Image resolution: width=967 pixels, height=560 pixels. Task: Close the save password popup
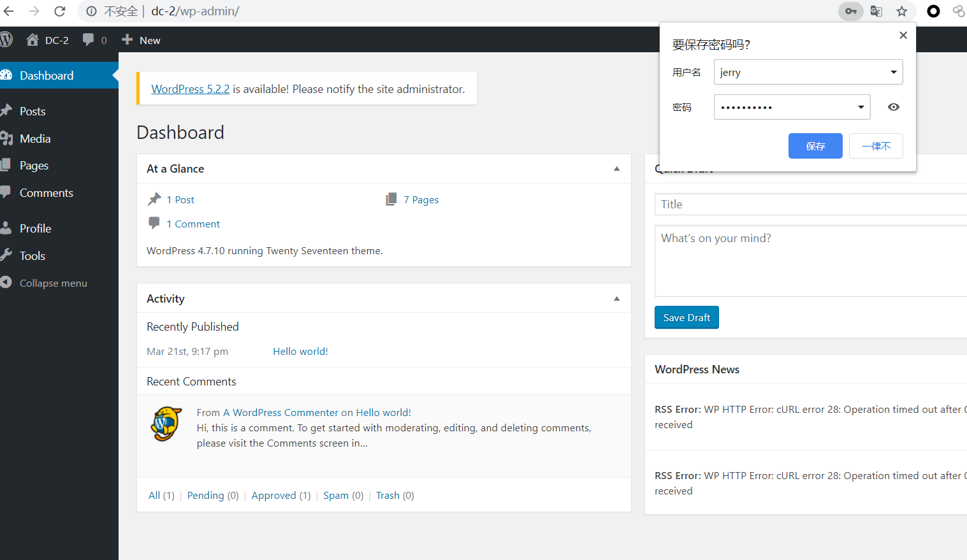tap(903, 36)
